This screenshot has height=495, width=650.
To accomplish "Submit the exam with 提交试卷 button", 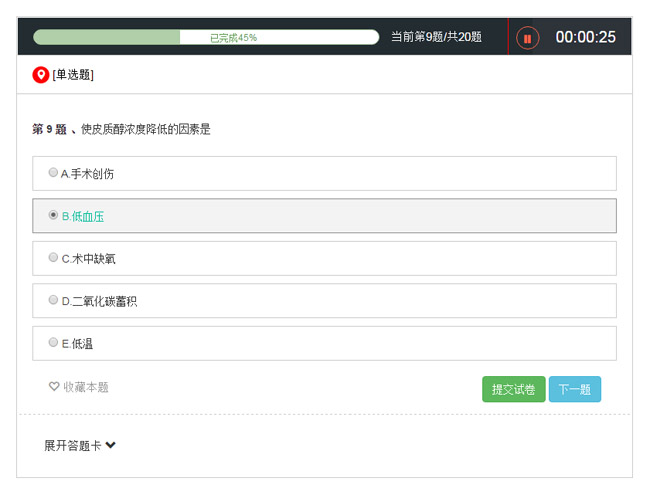I will tap(513, 389).
